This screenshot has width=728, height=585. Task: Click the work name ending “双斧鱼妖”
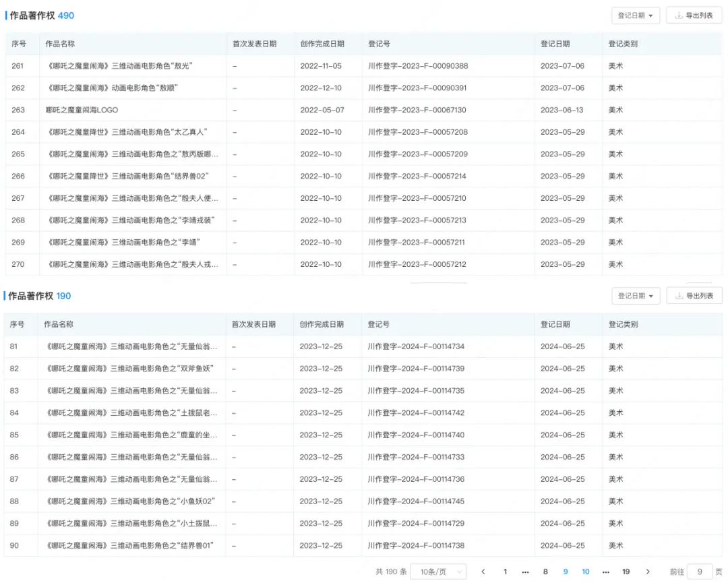coord(129,369)
